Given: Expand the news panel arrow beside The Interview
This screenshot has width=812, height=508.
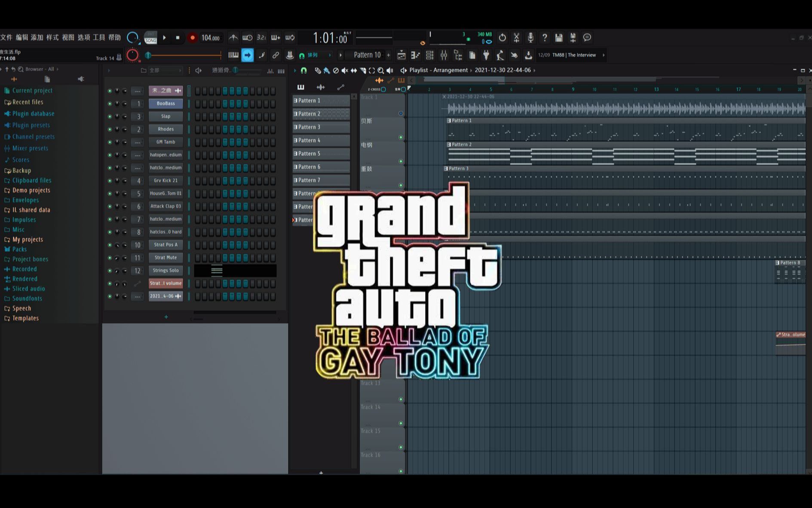Looking at the screenshot, I should tap(604, 55).
